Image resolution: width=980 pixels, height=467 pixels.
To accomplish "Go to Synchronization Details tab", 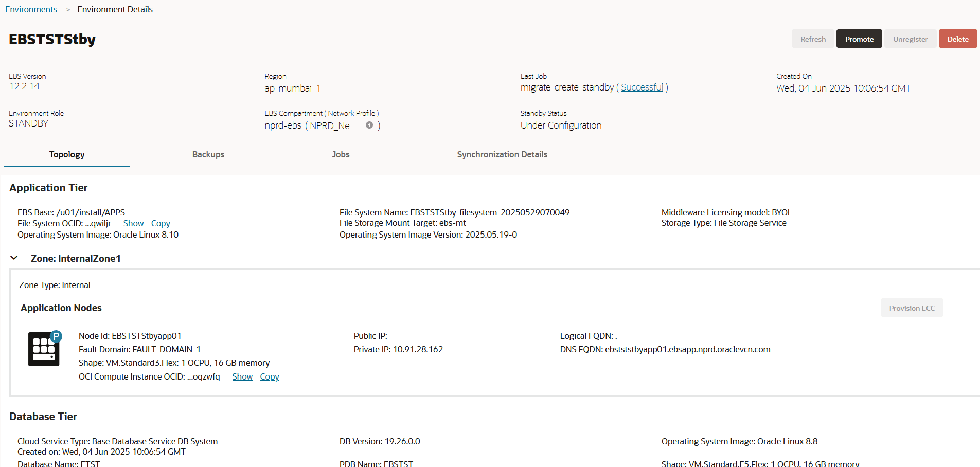I will pyautogui.click(x=502, y=154).
